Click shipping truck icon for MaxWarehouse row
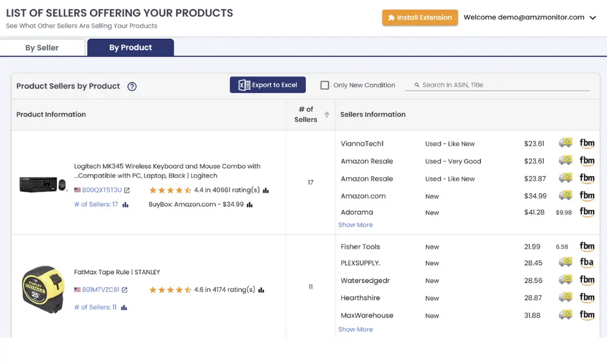Image resolution: width=607 pixels, height=364 pixels. click(x=566, y=315)
